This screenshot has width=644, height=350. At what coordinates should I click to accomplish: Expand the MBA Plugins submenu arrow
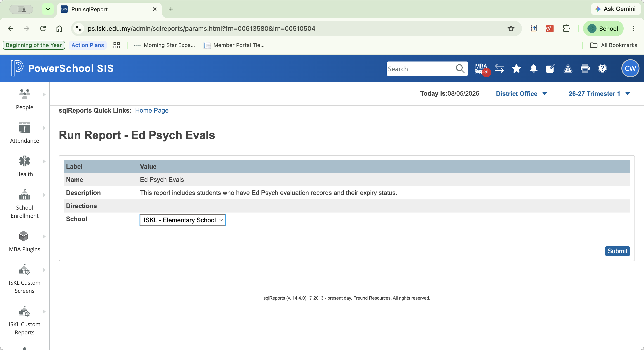click(x=44, y=236)
